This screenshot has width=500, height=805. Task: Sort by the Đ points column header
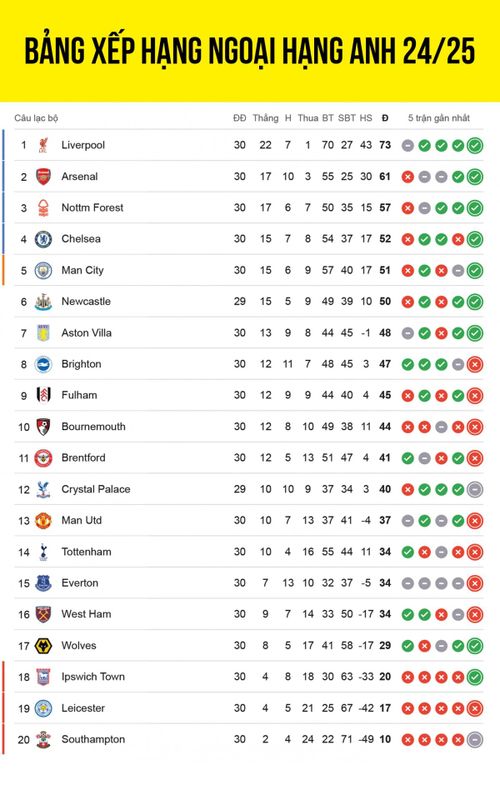(x=385, y=118)
